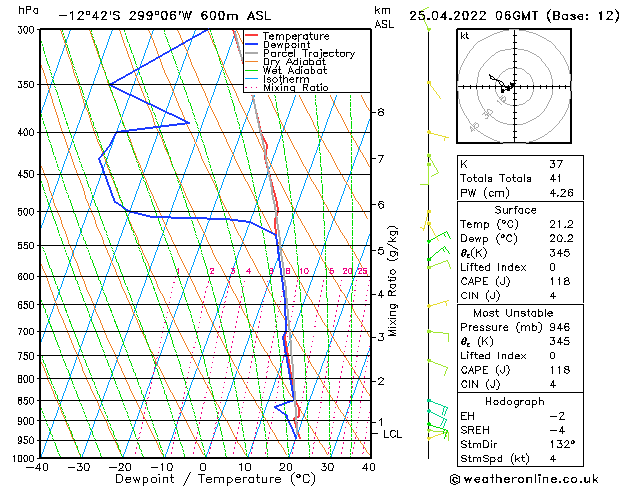Click the 'Dewpoint / Temperature (°C)' axis title
This screenshot has height=486, width=629.
pyautogui.click(x=215, y=479)
